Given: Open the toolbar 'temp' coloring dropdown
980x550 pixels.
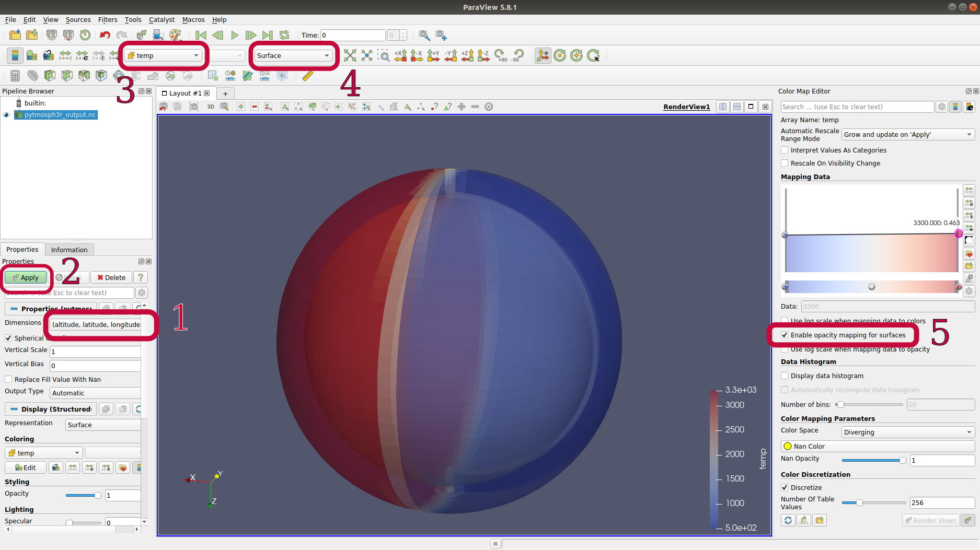Looking at the screenshot, I should (163, 55).
